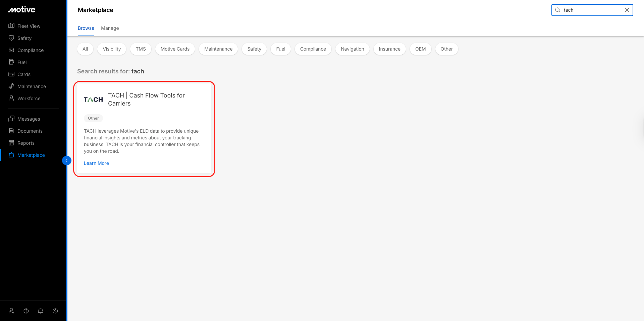The image size is (644, 321).
Task: Filter by Compliance category chip
Action: [x=313, y=49]
